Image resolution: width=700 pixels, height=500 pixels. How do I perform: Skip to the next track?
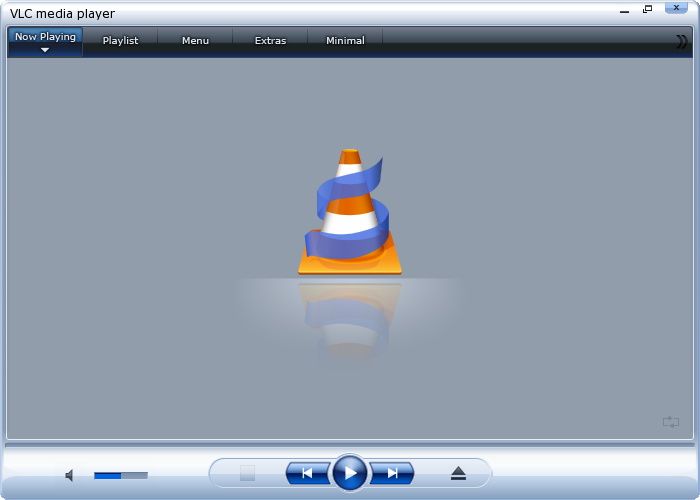pos(392,473)
